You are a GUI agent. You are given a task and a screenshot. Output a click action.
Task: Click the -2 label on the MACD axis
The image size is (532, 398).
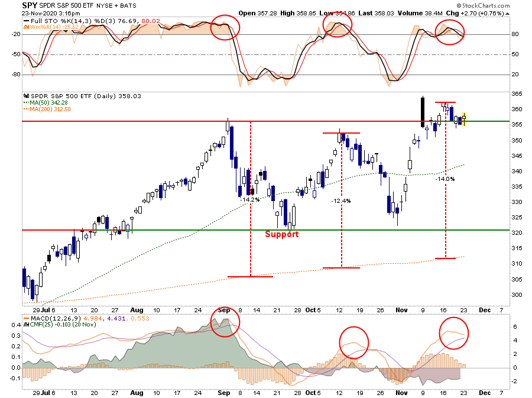[514, 381]
